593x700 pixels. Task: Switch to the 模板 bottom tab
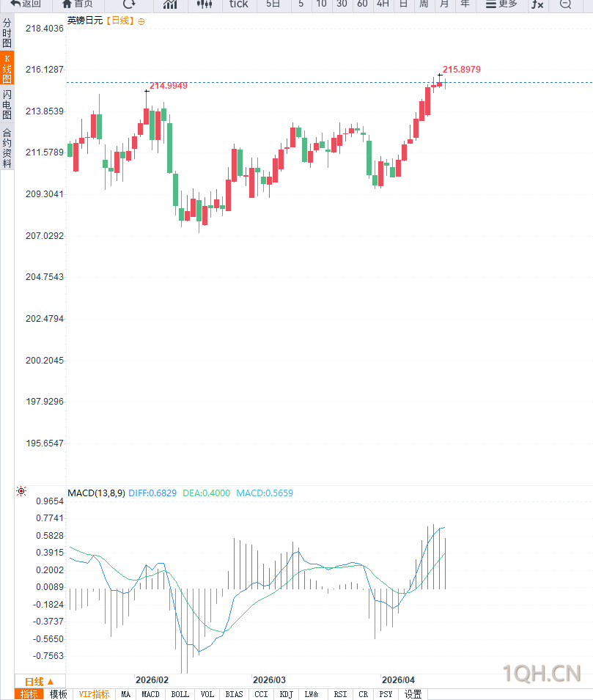coord(58,694)
